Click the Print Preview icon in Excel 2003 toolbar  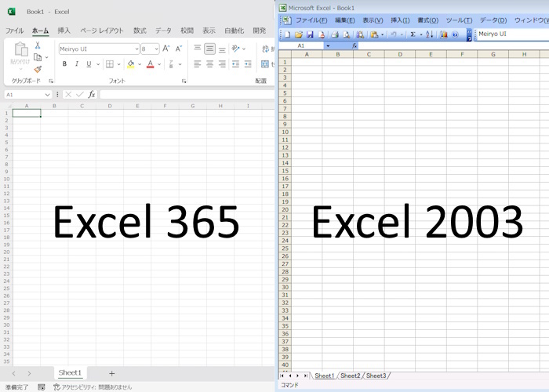tap(347, 34)
